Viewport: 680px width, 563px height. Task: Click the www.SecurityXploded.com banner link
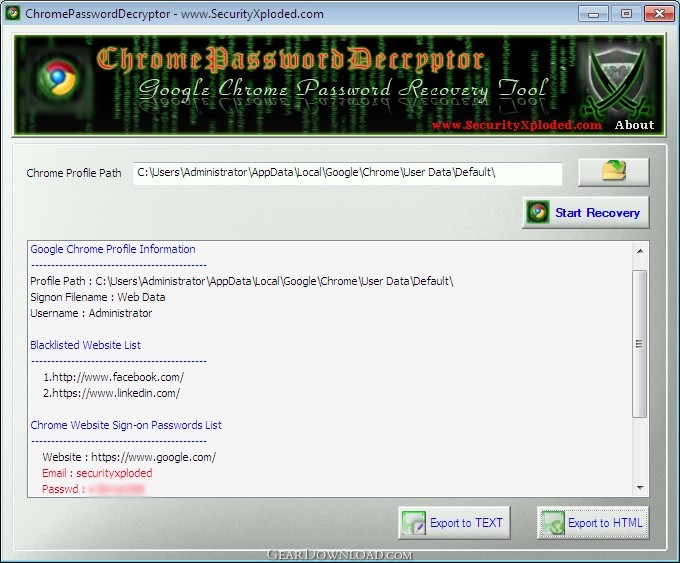click(x=517, y=125)
